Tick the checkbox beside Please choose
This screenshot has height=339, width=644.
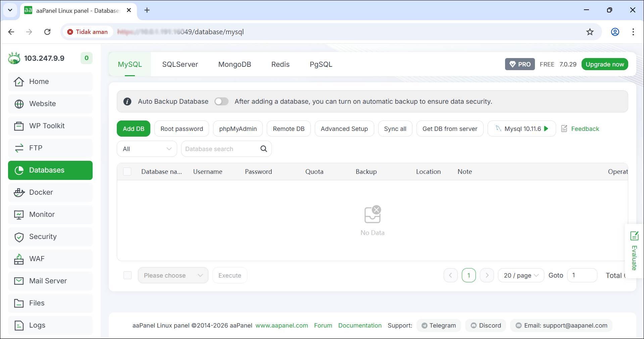coord(128,275)
